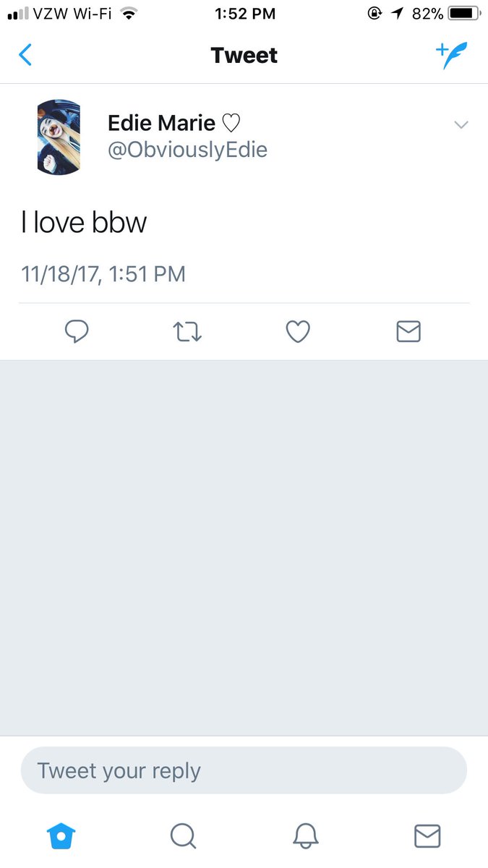Tap the Tweet header title
Screen dimensions: 488x868
pyautogui.click(x=244, y=56)
